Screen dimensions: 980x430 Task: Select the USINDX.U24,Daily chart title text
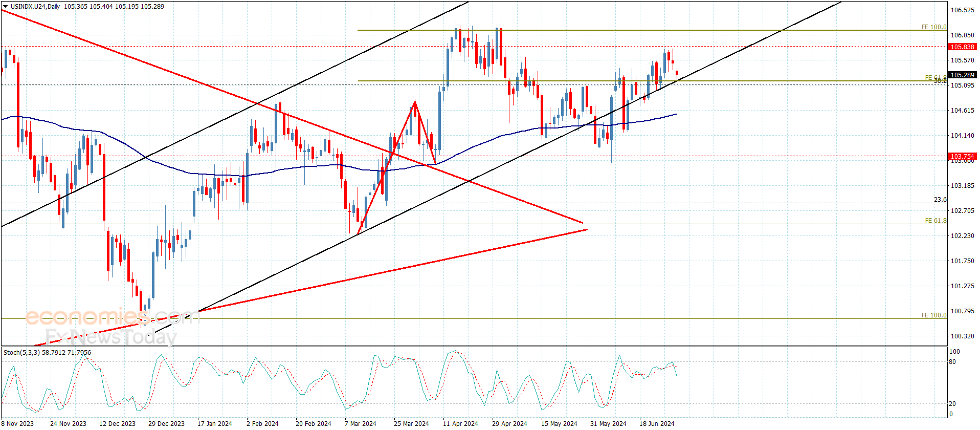pyautogui.click(x=35, y=7)
